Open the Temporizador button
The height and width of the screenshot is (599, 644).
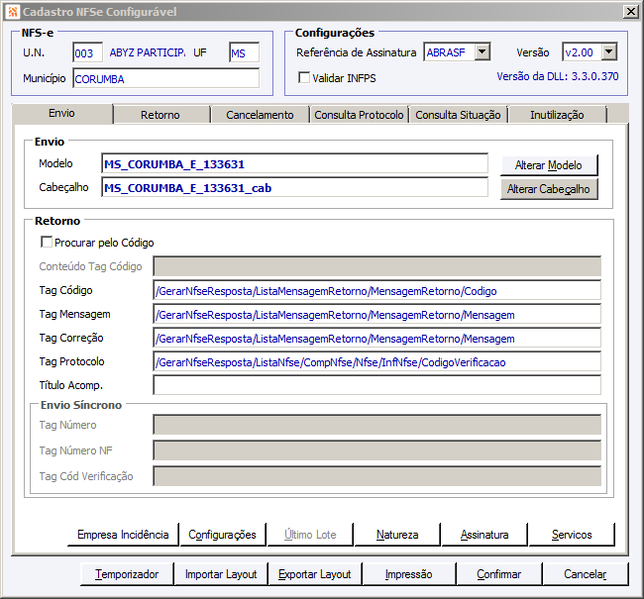[x=127, y=574]
